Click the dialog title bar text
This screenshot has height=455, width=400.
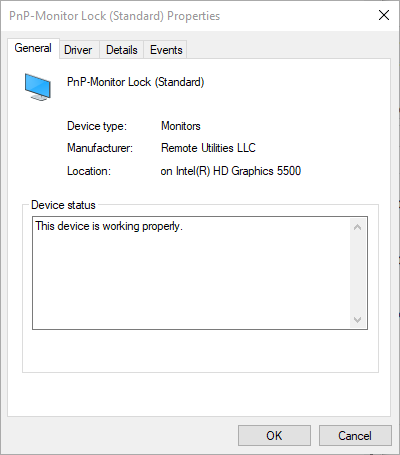[115, 16]
